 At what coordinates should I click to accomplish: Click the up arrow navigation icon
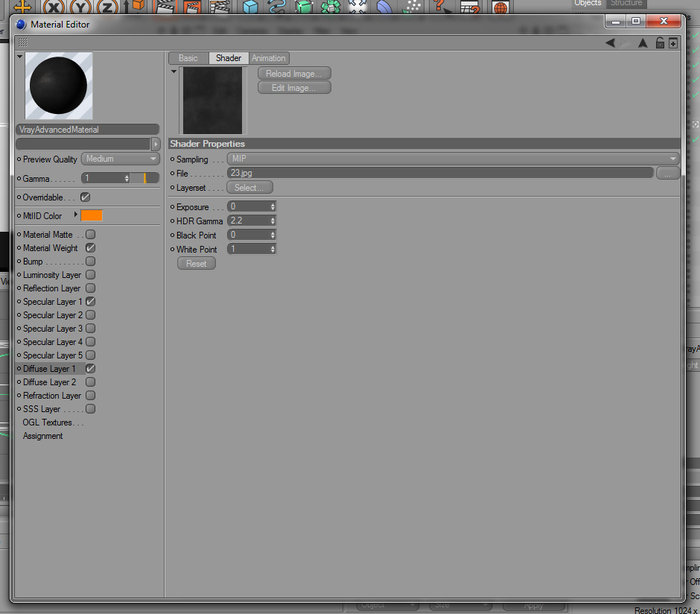pyautogui.click(x=642, y=43)
